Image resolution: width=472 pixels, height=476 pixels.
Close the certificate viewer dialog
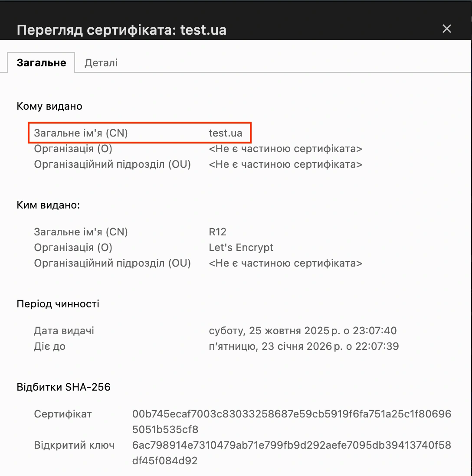click(x=447, y=29)
